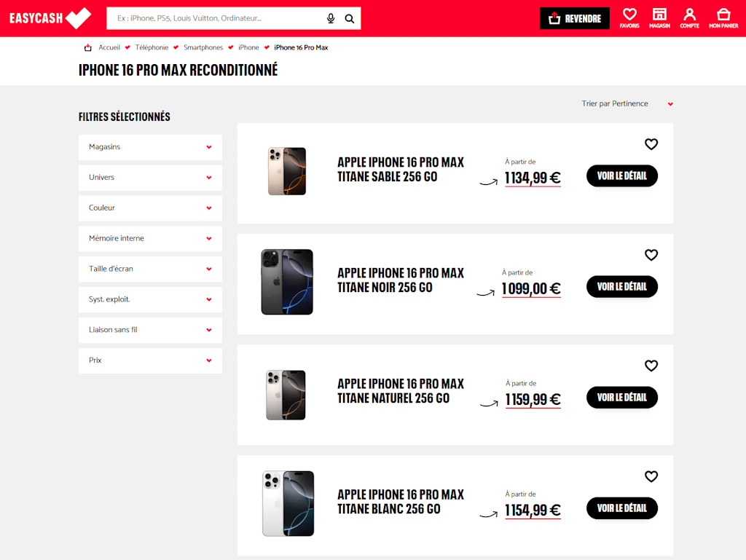This screenshot has width=746, height=560.
Task: Click the home icon in breadcrumb
Action: pos(88,47)
